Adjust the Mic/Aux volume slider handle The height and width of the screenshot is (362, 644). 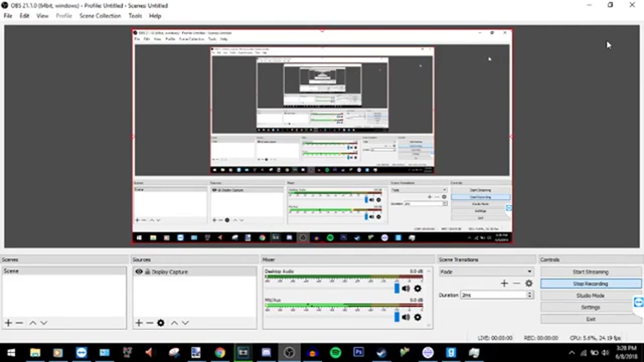click(x=396, y=317)
